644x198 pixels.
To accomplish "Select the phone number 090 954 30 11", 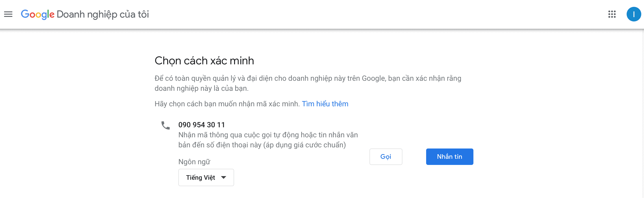I will (x=201, y=125).
